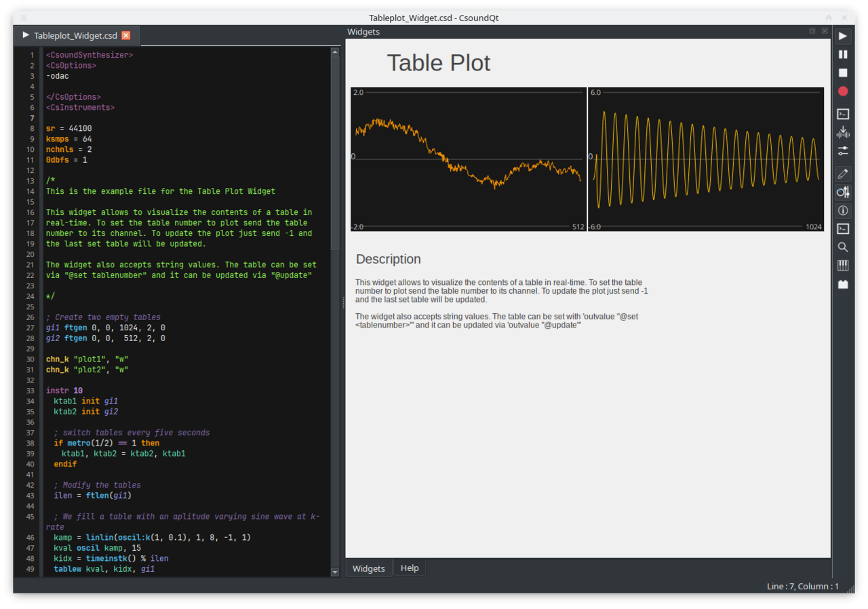Click line number 26 in the gutter

coord(31,317)
